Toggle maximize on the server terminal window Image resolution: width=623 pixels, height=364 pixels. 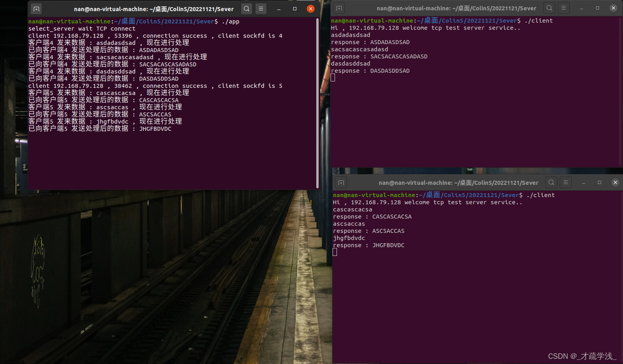294,8
